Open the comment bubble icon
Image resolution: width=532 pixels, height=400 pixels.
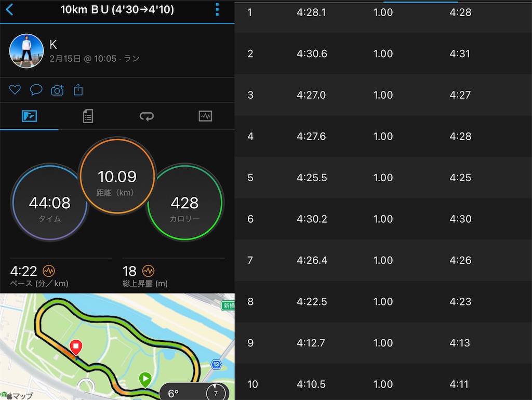tap(36, 90)
